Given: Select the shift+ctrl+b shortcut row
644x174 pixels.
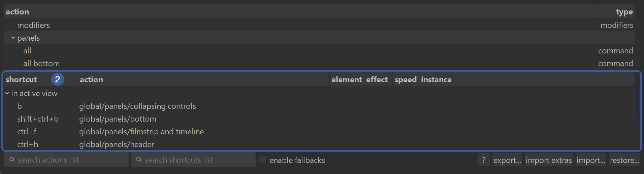Looking at the screenshot, I should pos(38,119).
